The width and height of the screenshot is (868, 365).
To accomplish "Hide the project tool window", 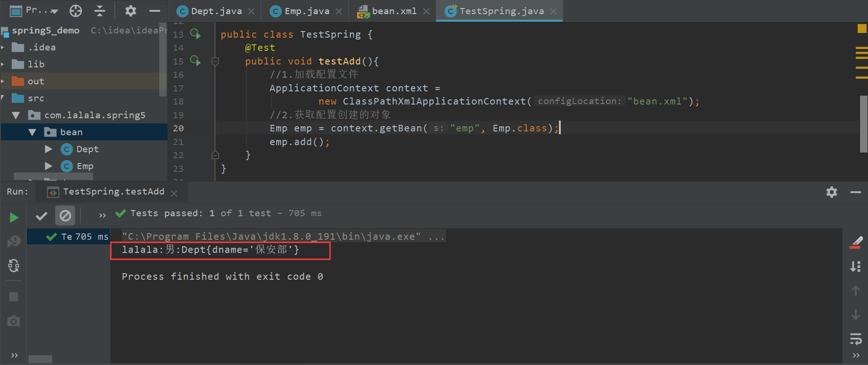I will point(154,10).
